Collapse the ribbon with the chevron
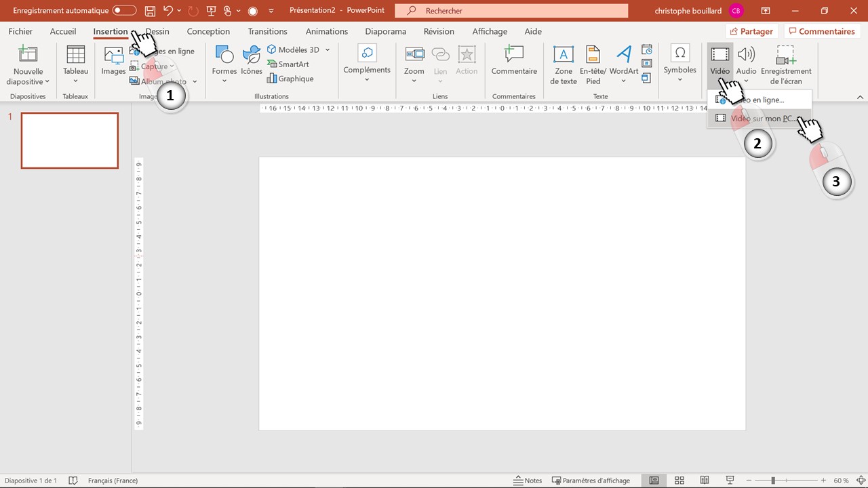This screenshot has height=488, width=868. (x=860, y=97)
